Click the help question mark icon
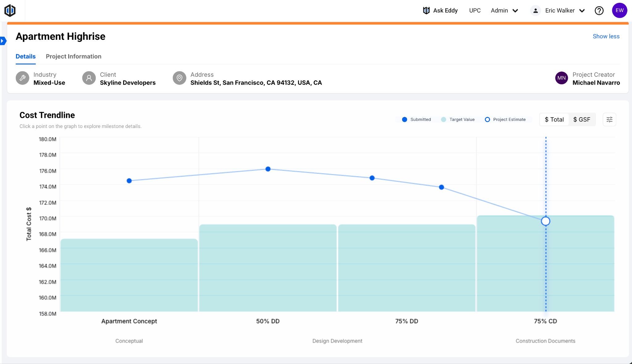Screen dimensions: 632x364 599,10
